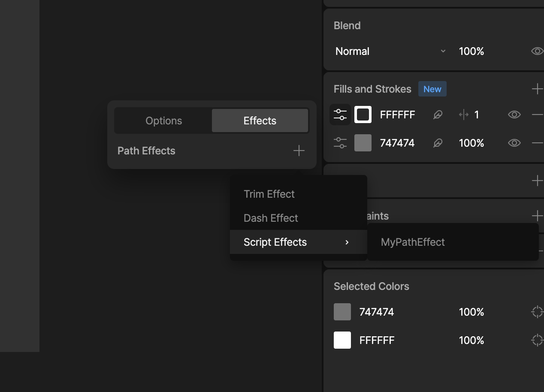The width and height of the screenshot is (544, 392).
Task: Click the target icon next to 747474 color
Action: point(537,312)
